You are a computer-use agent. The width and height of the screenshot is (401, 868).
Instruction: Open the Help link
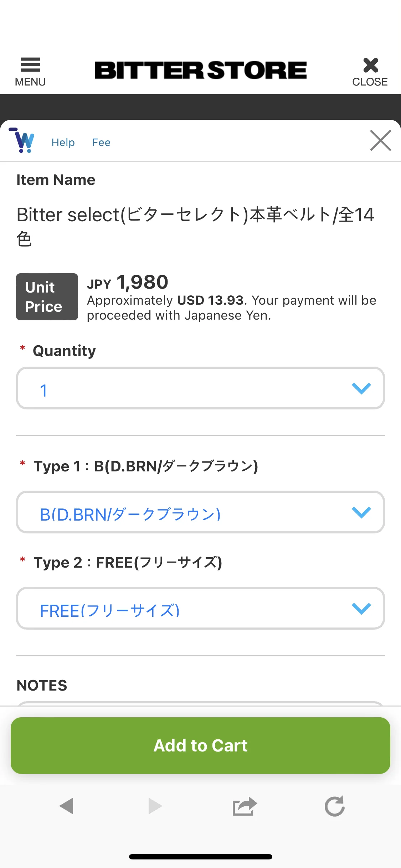point(63,143)
